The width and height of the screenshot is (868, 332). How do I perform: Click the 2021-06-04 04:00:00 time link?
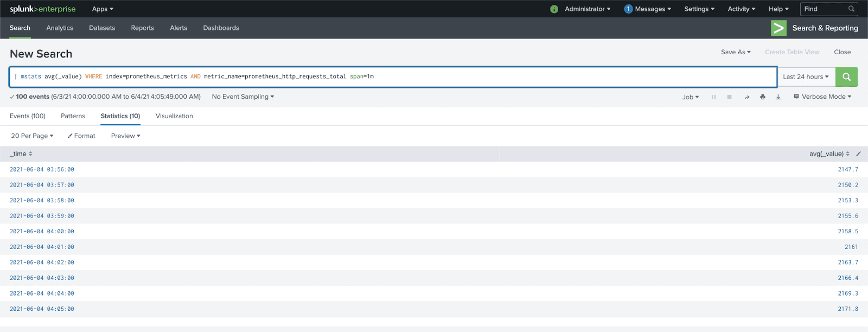click(42, 232)
